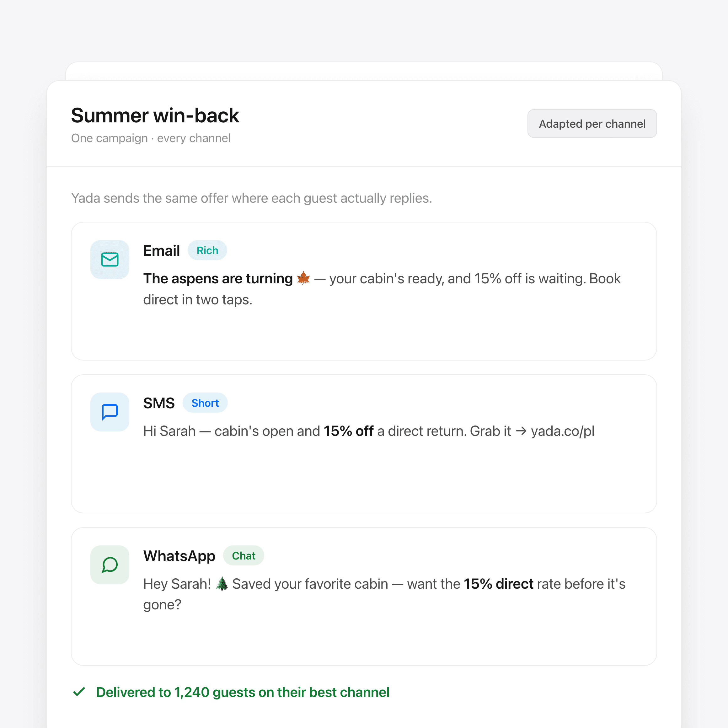Select the Rich badge next to Email
728x728 pixels.
click(x=207, y=250)
